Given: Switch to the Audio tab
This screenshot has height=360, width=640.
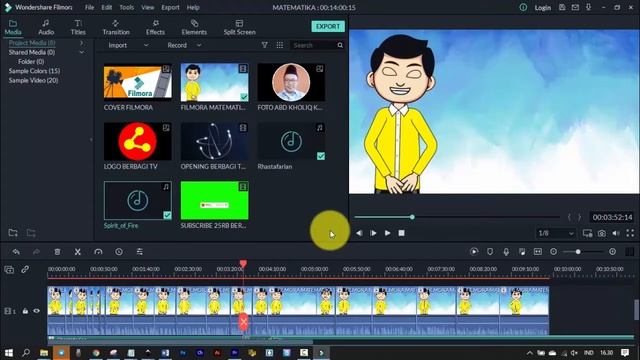Looking at the screenshot, I should pos(46,27).
